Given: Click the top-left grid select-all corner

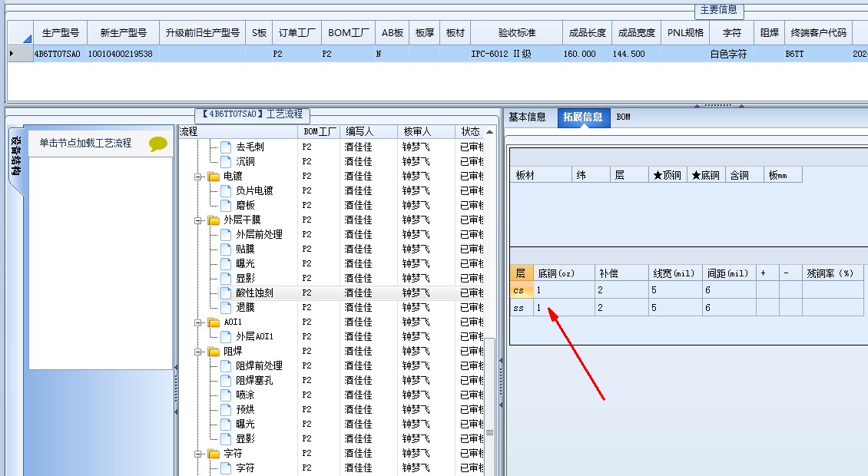Looking at the screenshot, I should [20, 33].
